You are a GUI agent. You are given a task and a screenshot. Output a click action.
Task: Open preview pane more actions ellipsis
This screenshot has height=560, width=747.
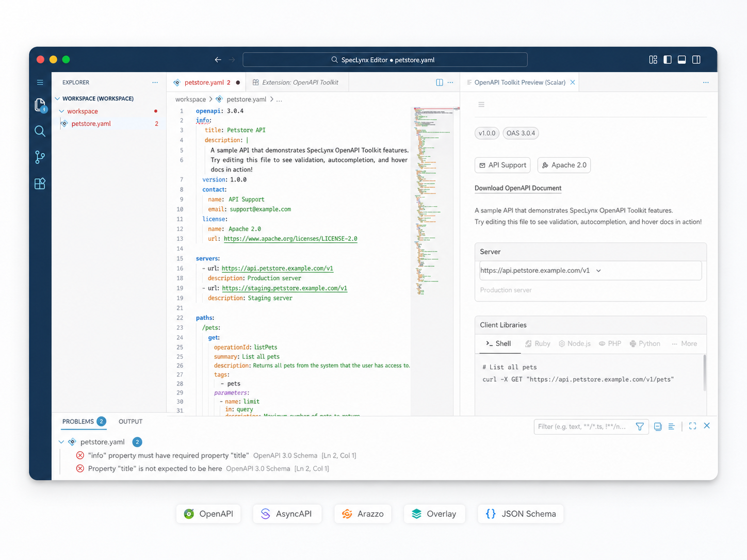point(706,83)
